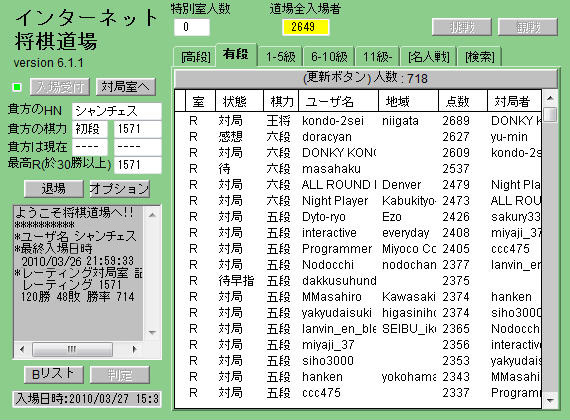
Task: Click the message box scroll down arrow
Action: [x=152, y=332]
